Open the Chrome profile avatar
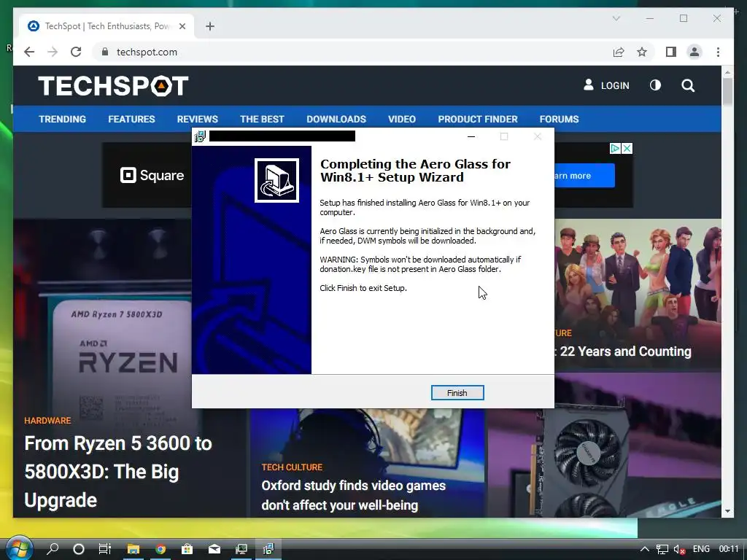This screenshot has height=560, width=747. click(x=694, y=52)
